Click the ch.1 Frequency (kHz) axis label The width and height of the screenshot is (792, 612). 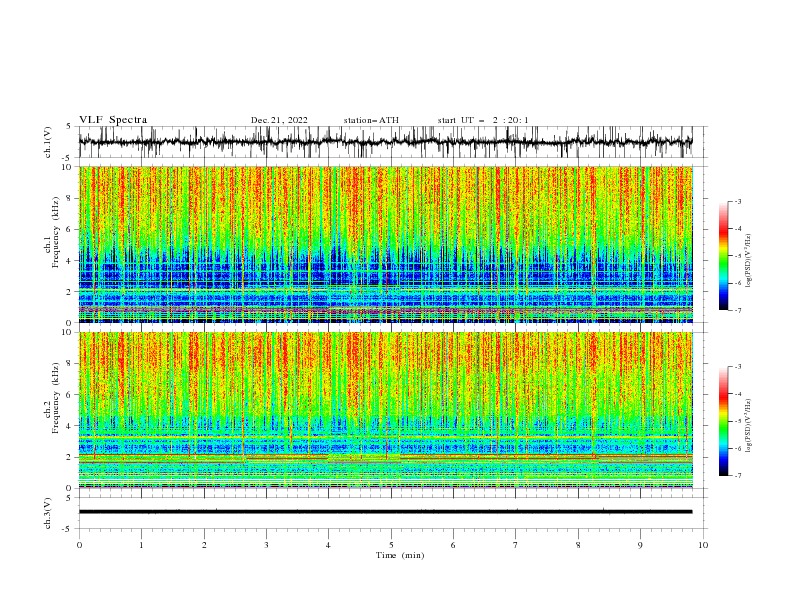point(53,231)
